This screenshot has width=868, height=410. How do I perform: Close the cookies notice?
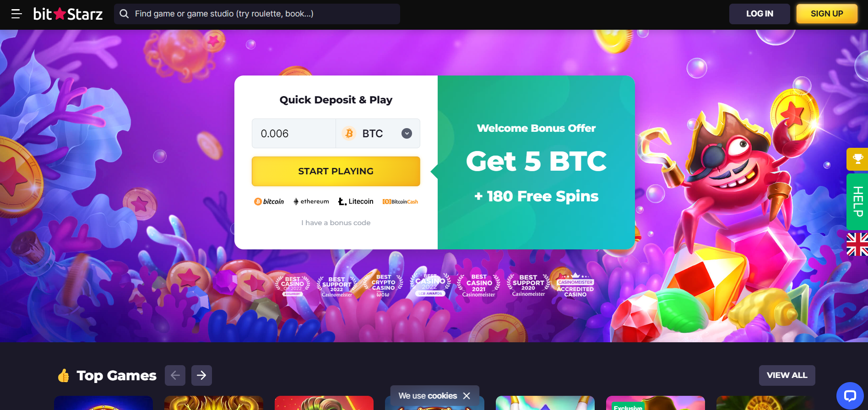[467, 396]
